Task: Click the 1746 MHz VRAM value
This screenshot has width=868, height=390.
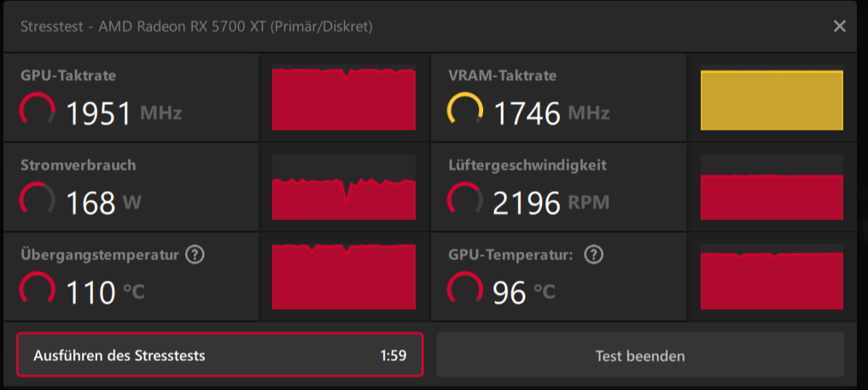Action: tap(551, 114)
